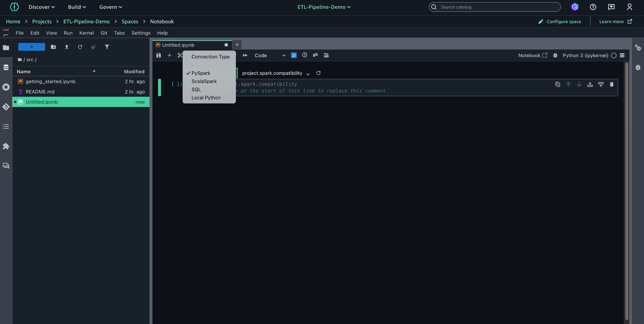Click the blue new launcher button
Image resolution: width=644 pixels, height=324 pixels.
pos(32,47)
